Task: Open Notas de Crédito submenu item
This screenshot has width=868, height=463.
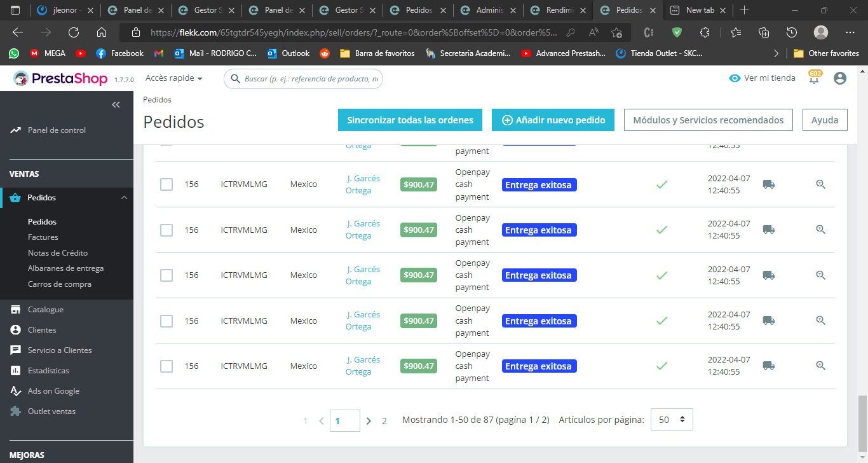Action: click(x=58, y=253)
